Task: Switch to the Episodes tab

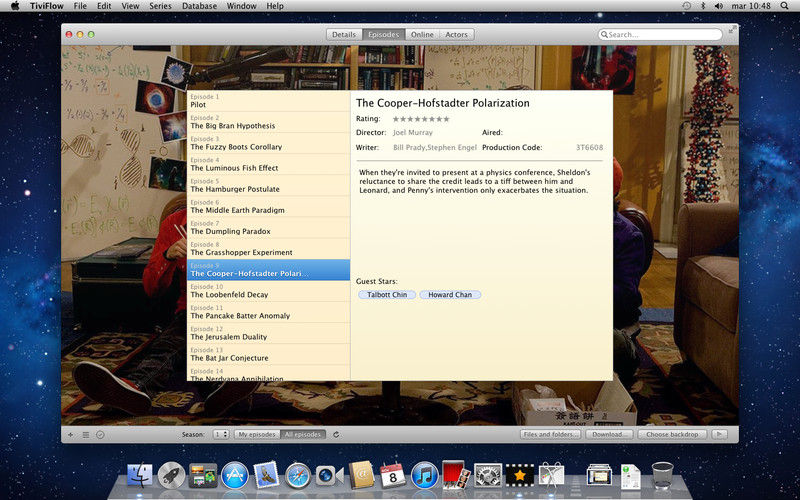Action: pyautogui.click(x=384, y=35)
